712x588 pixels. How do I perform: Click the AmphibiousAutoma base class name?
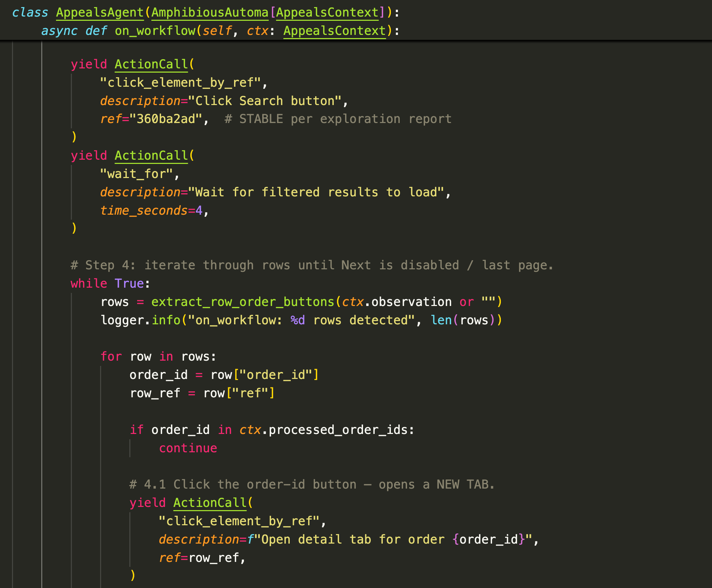(x=210, y=12)
